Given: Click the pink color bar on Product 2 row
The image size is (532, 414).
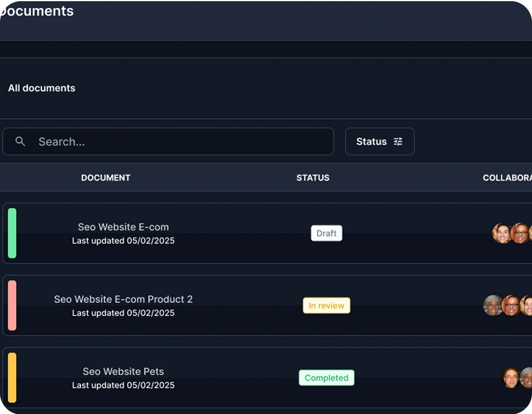Looking at the screenshot, I should (x=12, y=305).
